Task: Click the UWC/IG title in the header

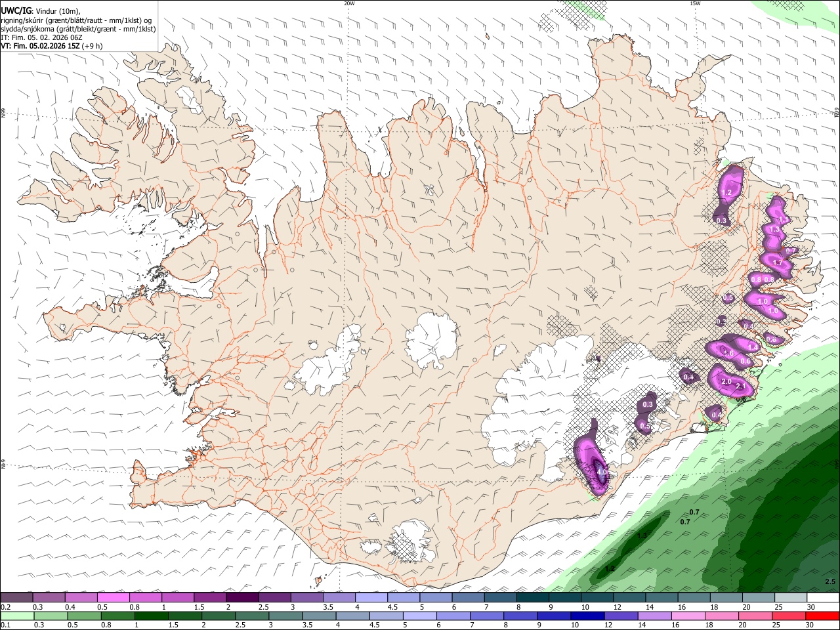Action: coord(16,10)
